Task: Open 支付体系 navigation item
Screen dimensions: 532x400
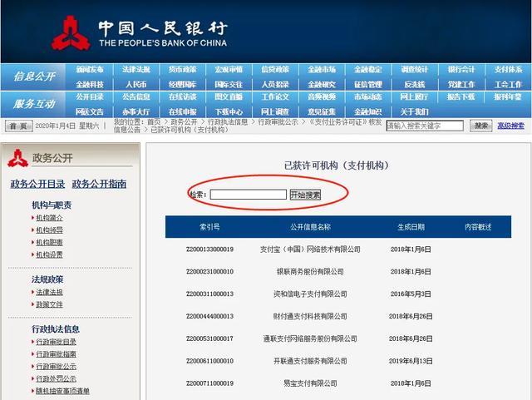Action: pyautogui.click(x=508, y=70)
